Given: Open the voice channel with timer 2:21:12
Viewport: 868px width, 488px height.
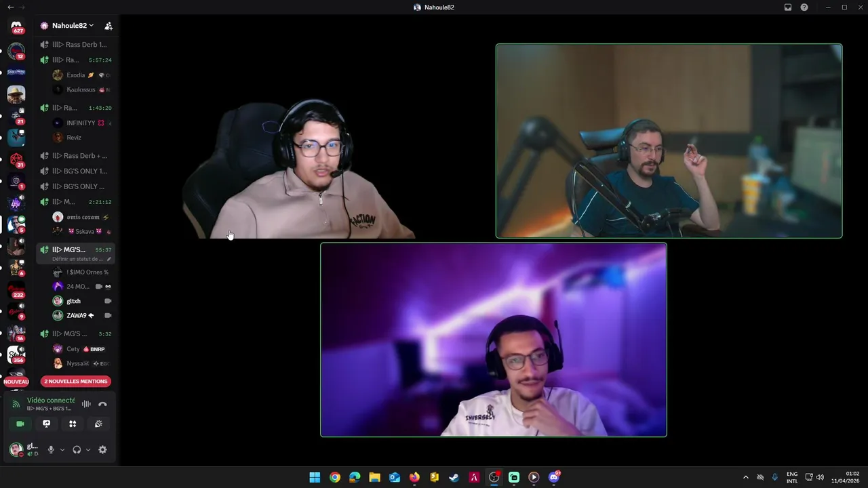Looking at the screenshot, I should tap(76, 202).
